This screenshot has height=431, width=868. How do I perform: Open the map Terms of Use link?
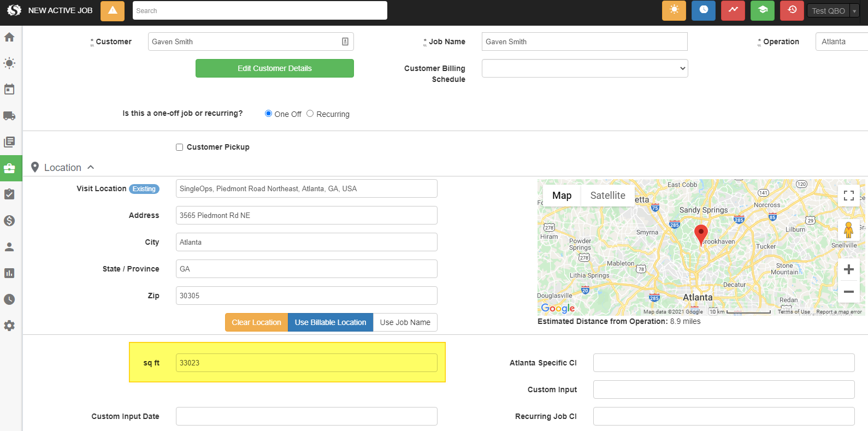click(794, 312)
